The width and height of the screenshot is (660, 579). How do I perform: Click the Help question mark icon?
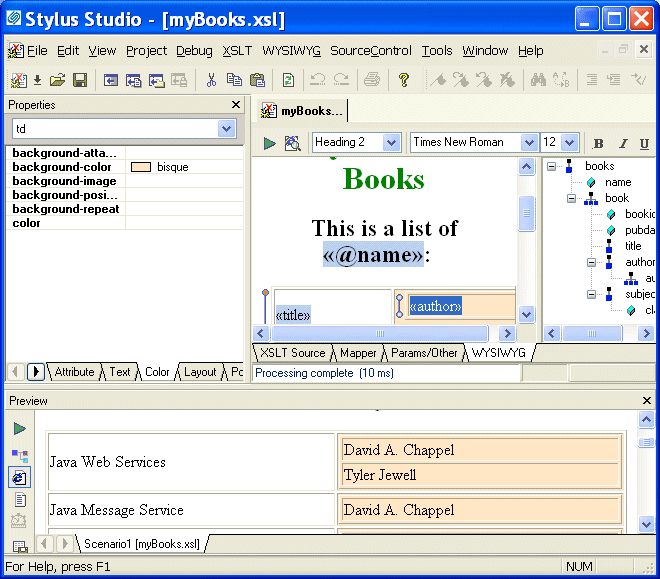coord(404,80)
